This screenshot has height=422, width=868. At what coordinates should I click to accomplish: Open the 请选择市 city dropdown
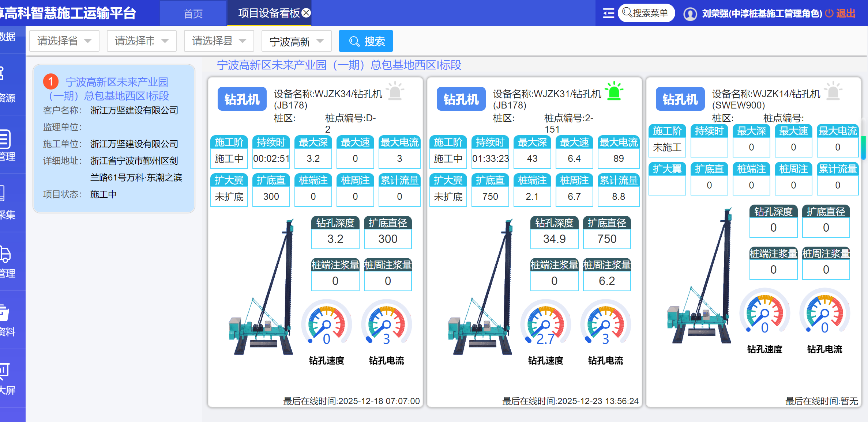click(x=142, y=41)
